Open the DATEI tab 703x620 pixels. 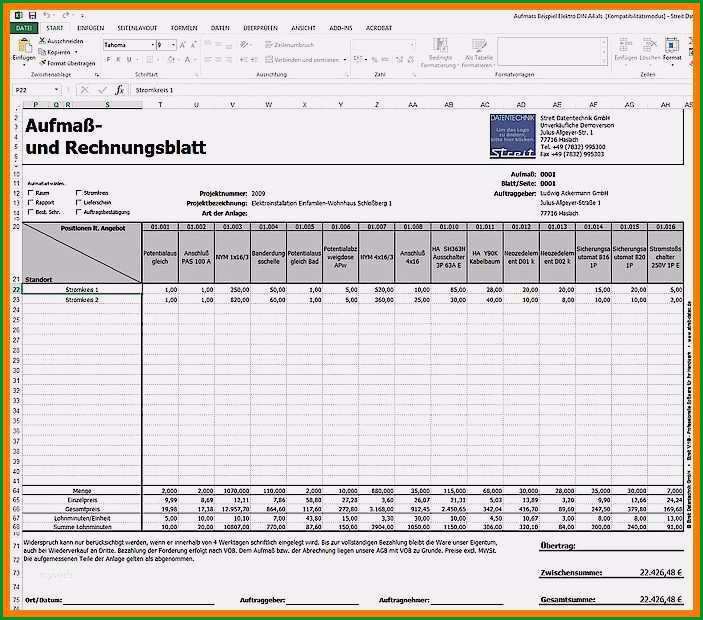pos(24,28)
